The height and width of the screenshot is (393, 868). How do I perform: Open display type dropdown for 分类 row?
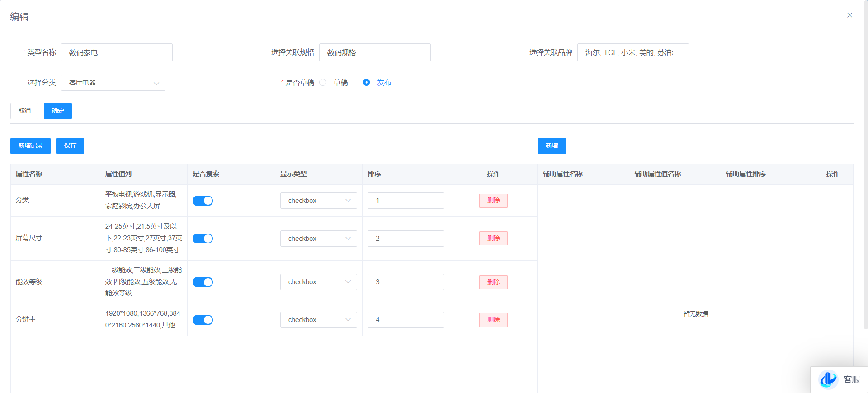[x=318, y=201]
